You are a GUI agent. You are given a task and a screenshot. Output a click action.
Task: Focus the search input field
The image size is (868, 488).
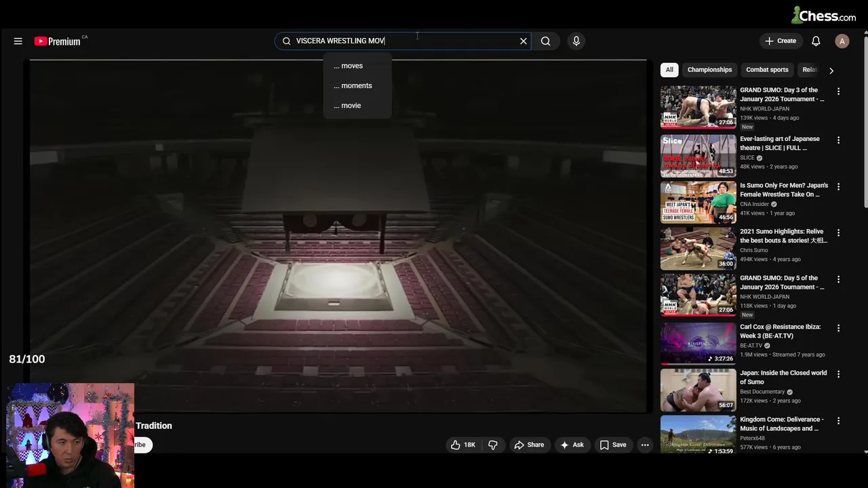click(x=403, y=41)
